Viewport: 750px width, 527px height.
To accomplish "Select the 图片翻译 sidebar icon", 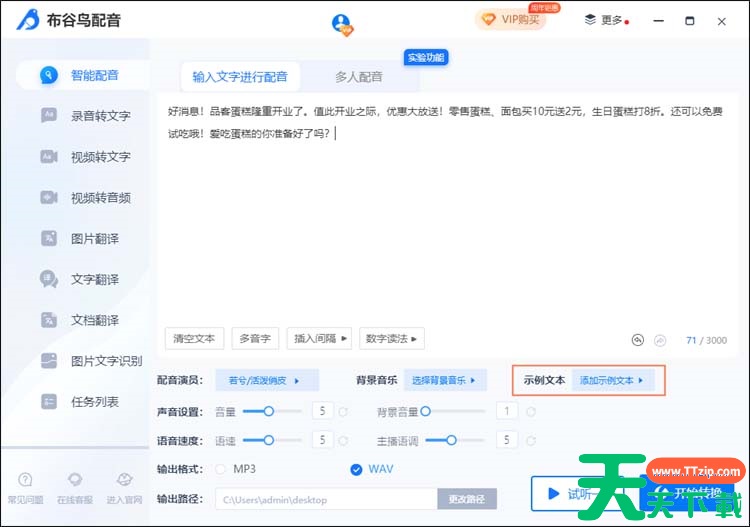I will 49,238.
